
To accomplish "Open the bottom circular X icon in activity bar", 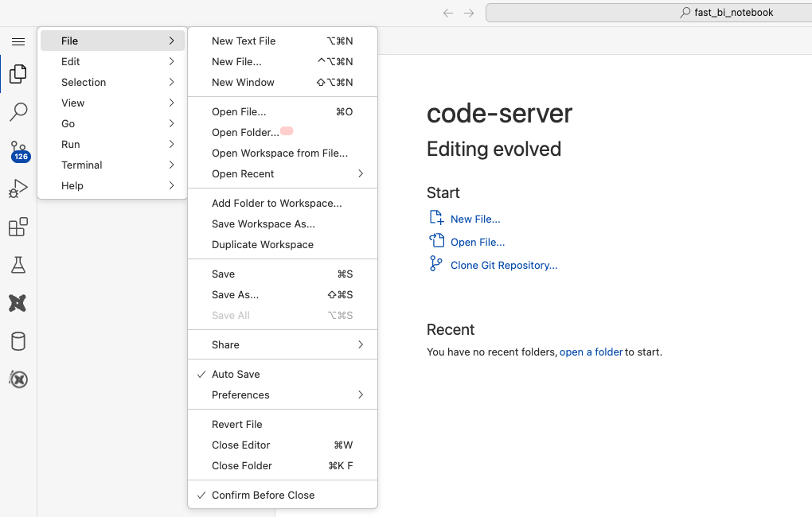I will pyautogui.click(x=18, y=379).
